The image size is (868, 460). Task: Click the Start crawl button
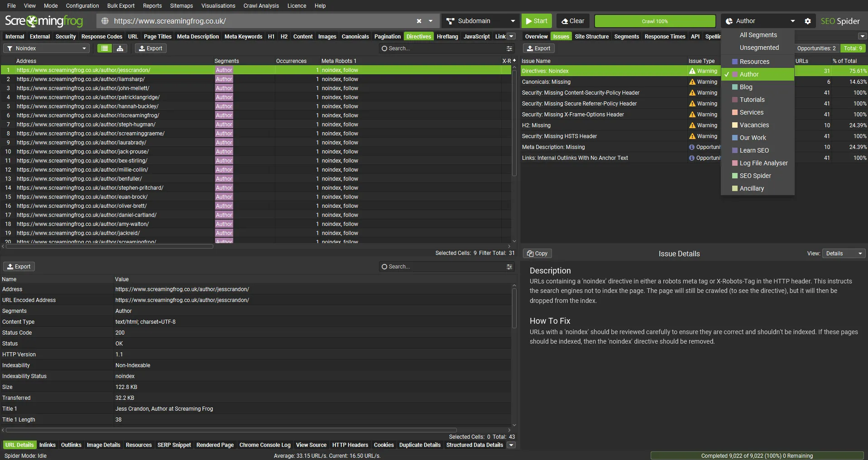click(537, 21)
